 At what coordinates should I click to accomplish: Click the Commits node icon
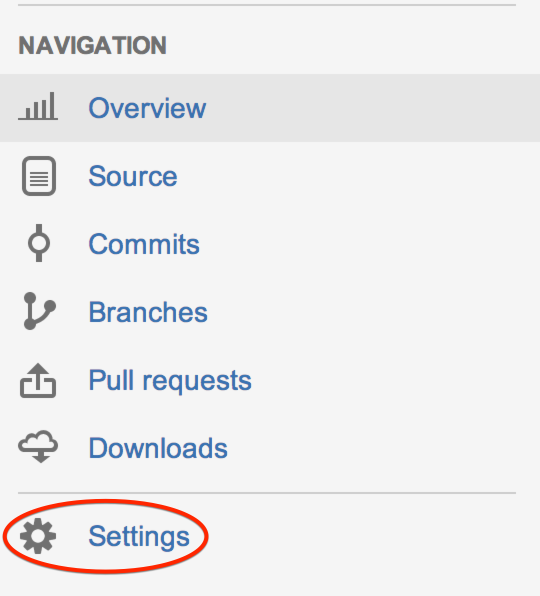click(39, 243)
